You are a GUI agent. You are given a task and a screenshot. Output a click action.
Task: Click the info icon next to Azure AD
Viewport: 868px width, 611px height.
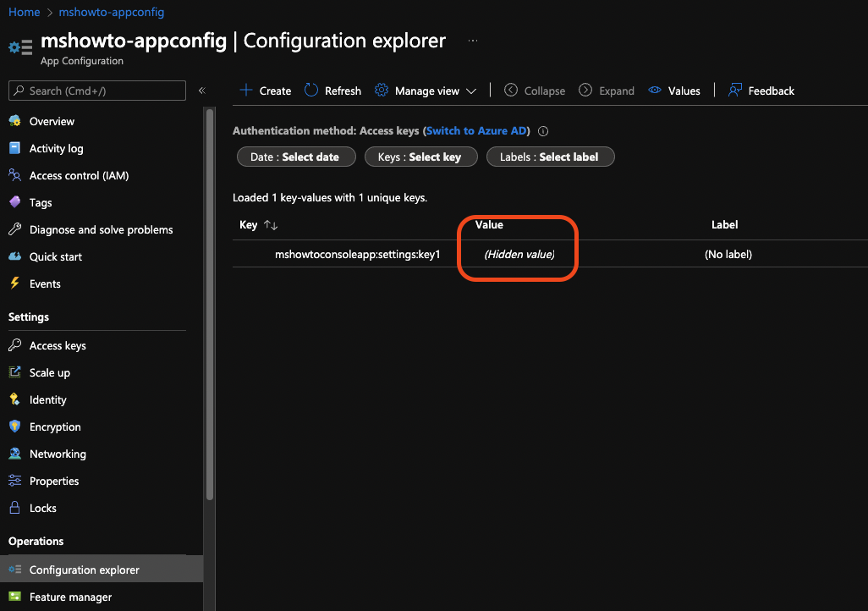pyautogui.click(x=543, y=131)
